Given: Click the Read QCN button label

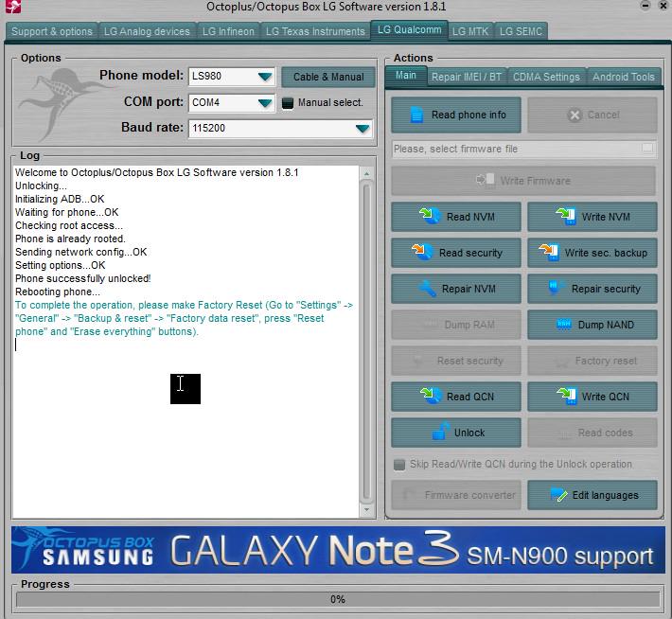Looking at the screenshot, I should point(470,397).
